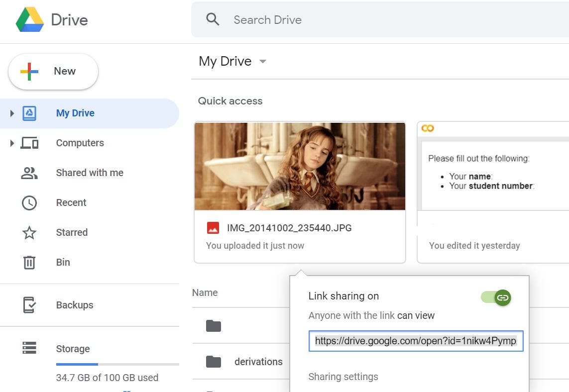Click the storage usage progress bar
The width and height of the screenshot is (569, 392).
click(x=117, y=364)
